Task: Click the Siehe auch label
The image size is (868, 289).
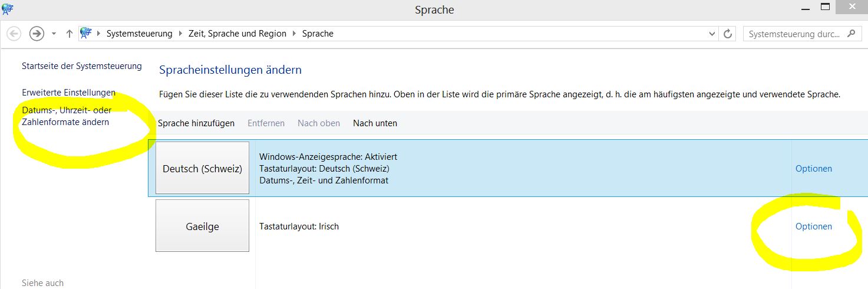Action: [x=42, y=283]
